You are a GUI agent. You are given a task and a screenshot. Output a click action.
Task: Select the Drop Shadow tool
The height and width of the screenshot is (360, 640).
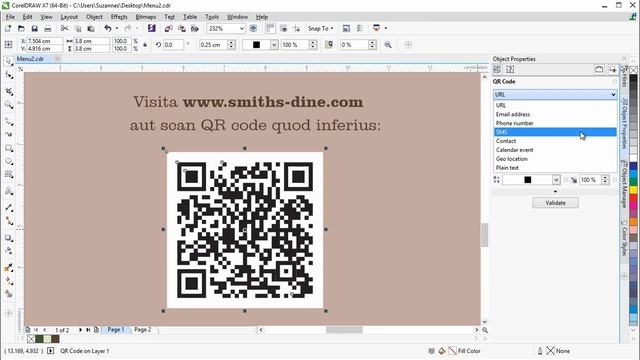click(x=9, y=238)
